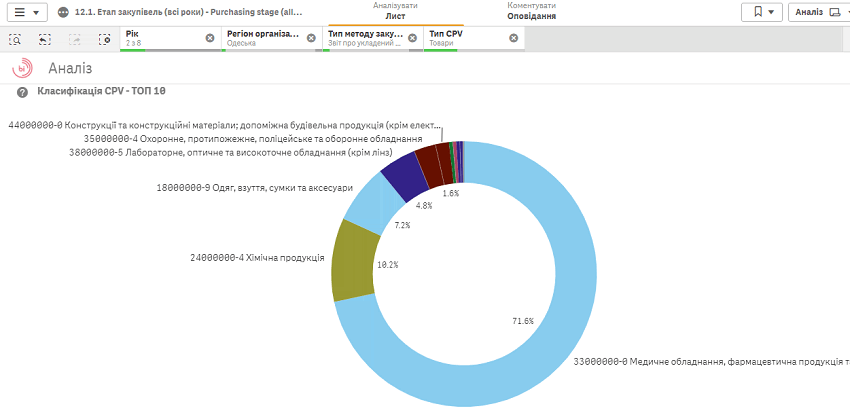Image resolution: width=850 pixels, height=417 pixels.
Task: Clear all selections
Action: [x=104, y=39]
